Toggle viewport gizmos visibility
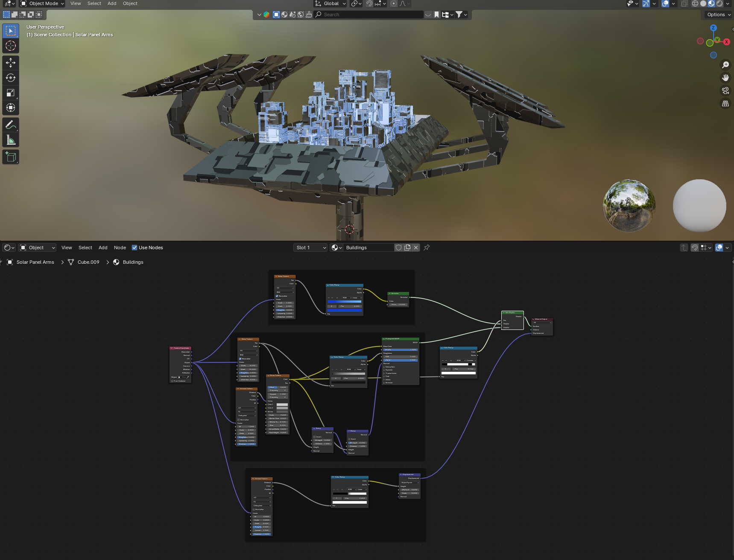 click(x=646, y=3)
